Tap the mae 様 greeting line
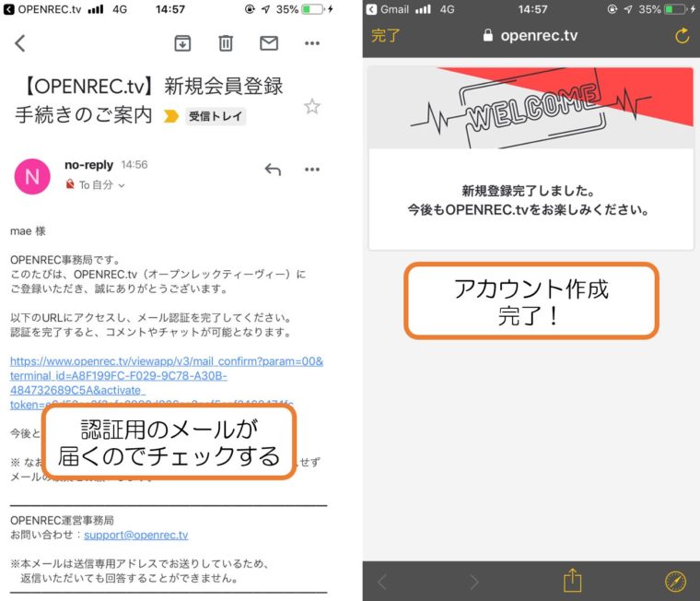 [28, 231]
